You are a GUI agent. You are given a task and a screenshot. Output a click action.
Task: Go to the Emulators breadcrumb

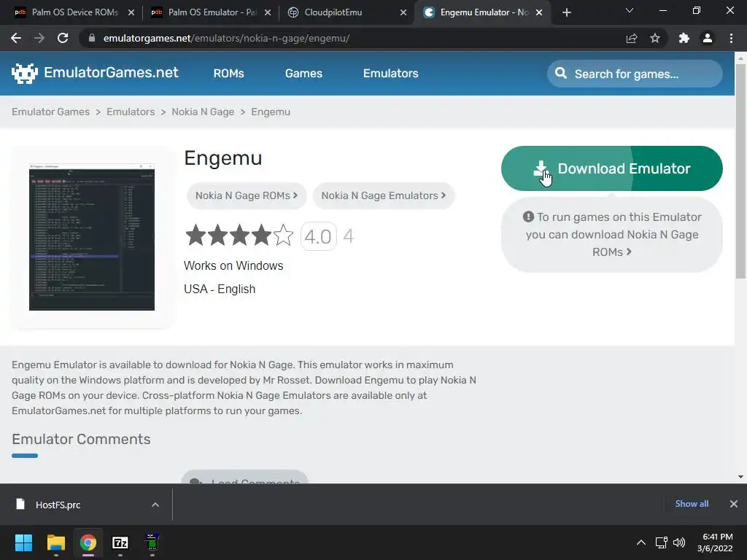click(131, 112)
